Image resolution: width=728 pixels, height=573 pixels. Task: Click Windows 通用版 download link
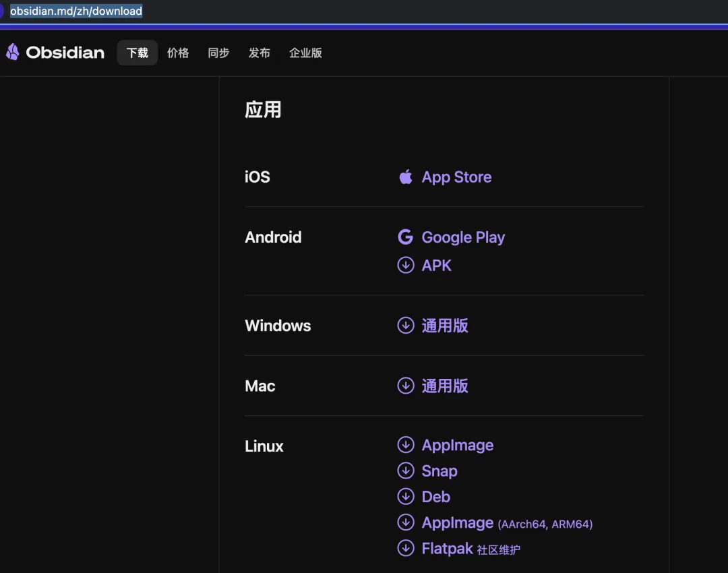click(445, 326)
